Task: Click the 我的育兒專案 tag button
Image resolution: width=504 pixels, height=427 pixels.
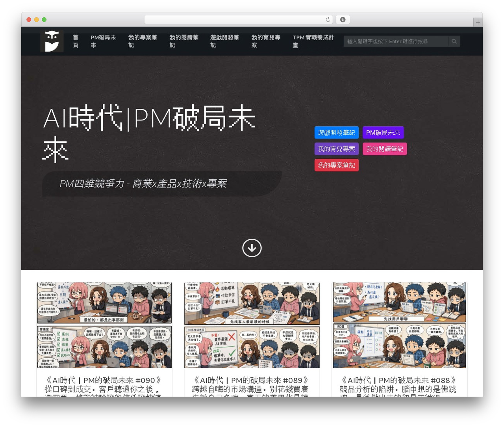Action: 337,149
